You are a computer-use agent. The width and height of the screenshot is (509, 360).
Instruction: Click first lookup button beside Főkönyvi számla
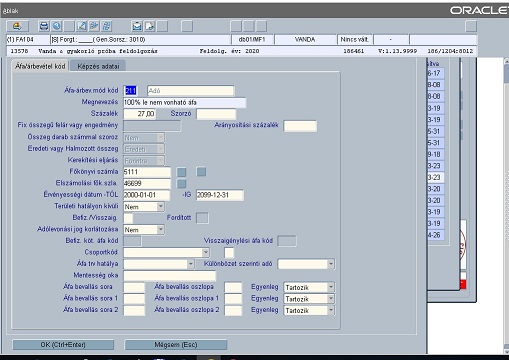[182, 172]
